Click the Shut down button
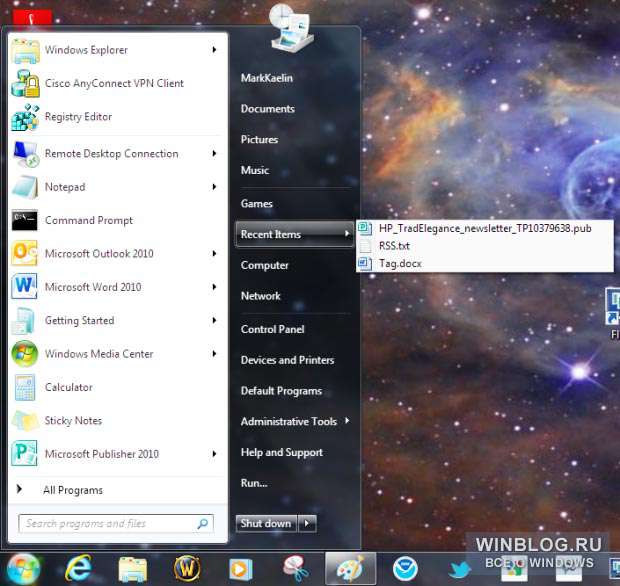The width and height of the screenshot is (620, 586). [266, 524]
